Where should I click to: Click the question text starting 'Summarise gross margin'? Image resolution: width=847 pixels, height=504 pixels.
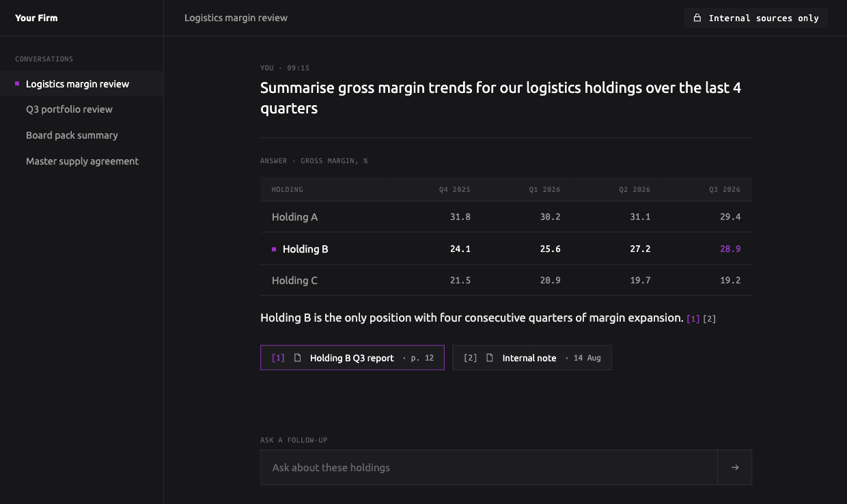[501, 98]
